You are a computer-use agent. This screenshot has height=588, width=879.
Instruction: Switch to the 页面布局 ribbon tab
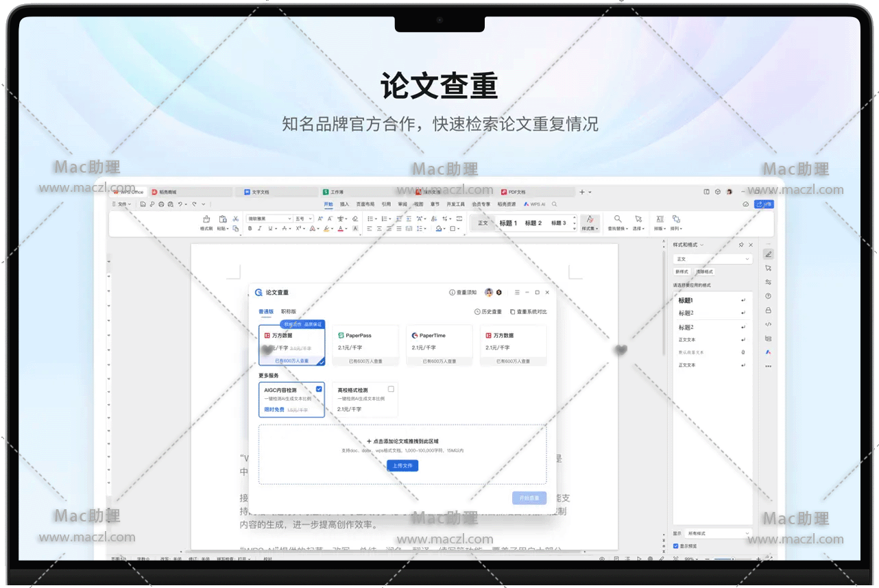[365, 204]
